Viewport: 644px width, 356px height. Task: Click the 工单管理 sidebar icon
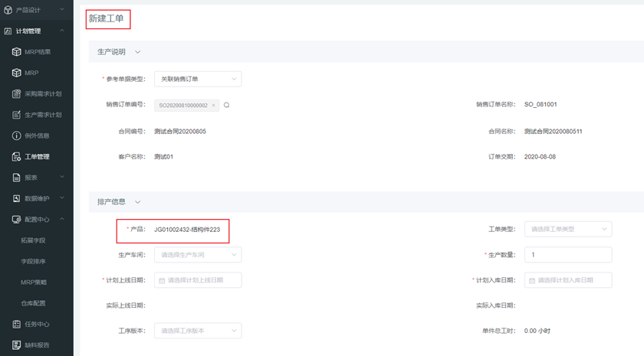[x=17, y=157]
